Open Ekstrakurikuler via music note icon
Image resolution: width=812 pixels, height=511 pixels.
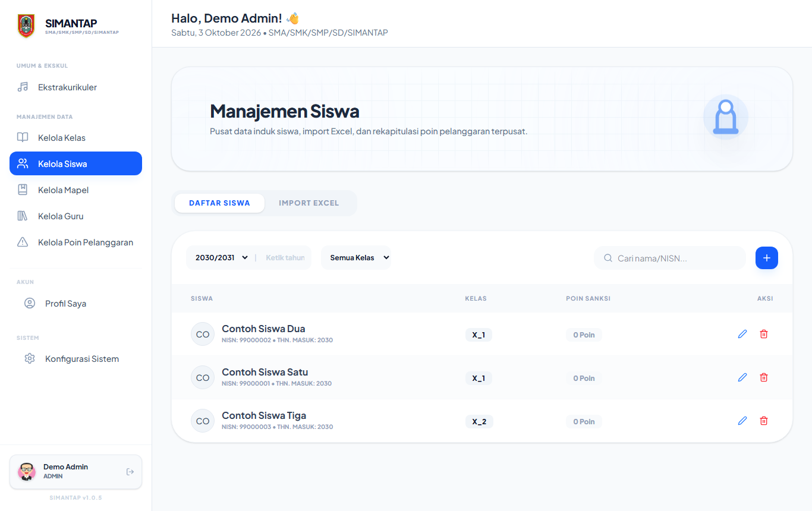click(x=23, y=87)
